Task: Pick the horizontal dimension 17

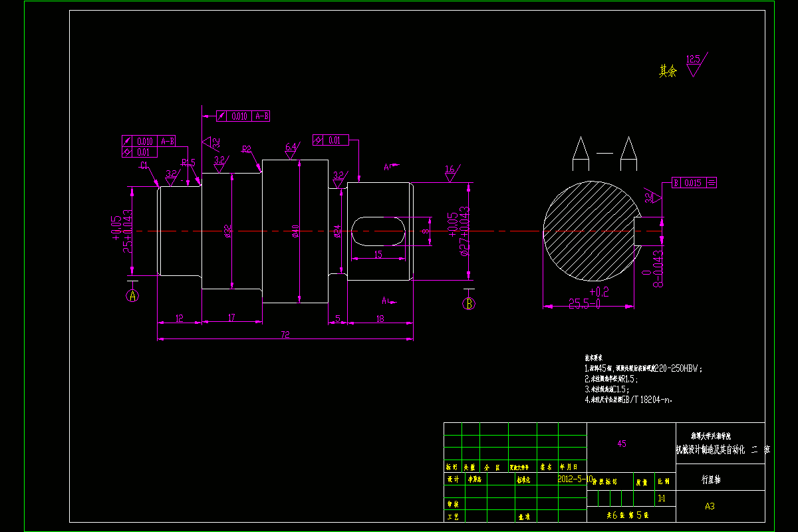Action: click(231, 319)
